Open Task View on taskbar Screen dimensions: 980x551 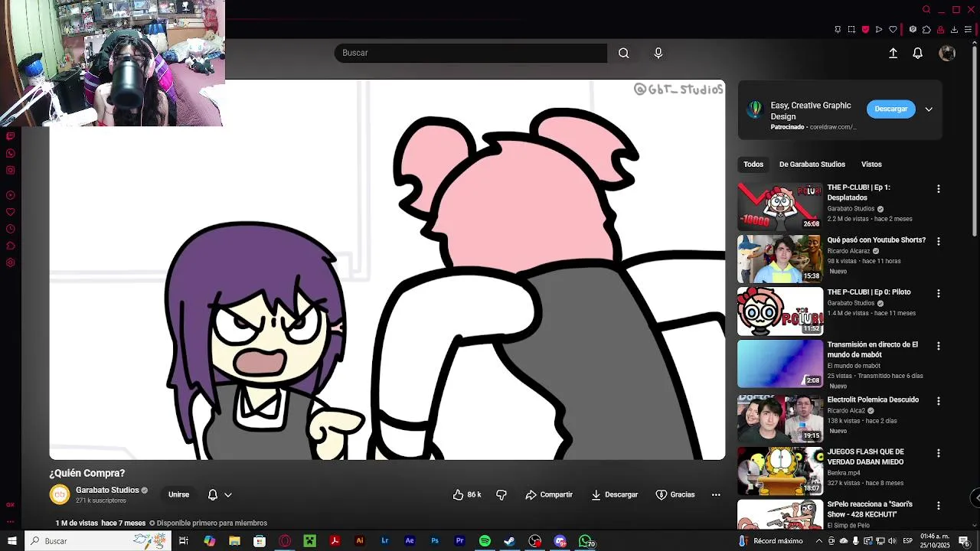point(184,541)
